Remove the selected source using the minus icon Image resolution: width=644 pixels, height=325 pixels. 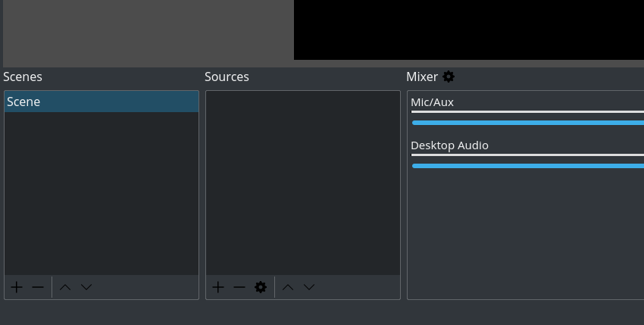239,287
